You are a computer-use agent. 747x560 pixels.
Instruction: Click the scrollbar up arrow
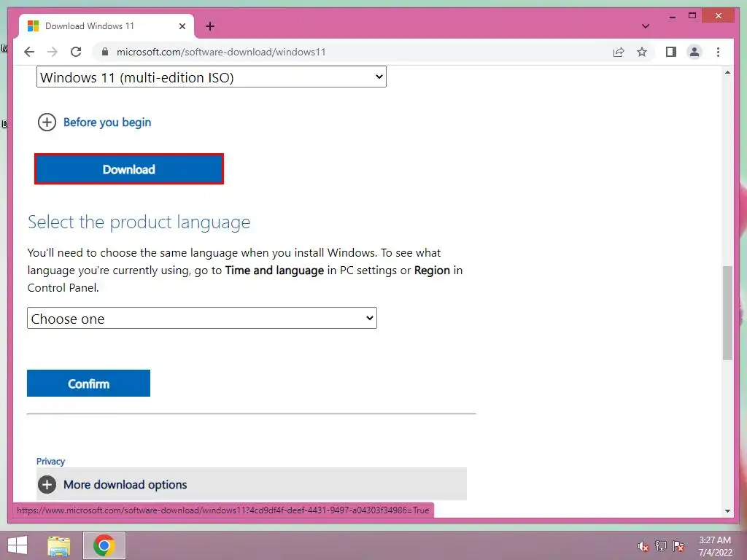(727, 72)
